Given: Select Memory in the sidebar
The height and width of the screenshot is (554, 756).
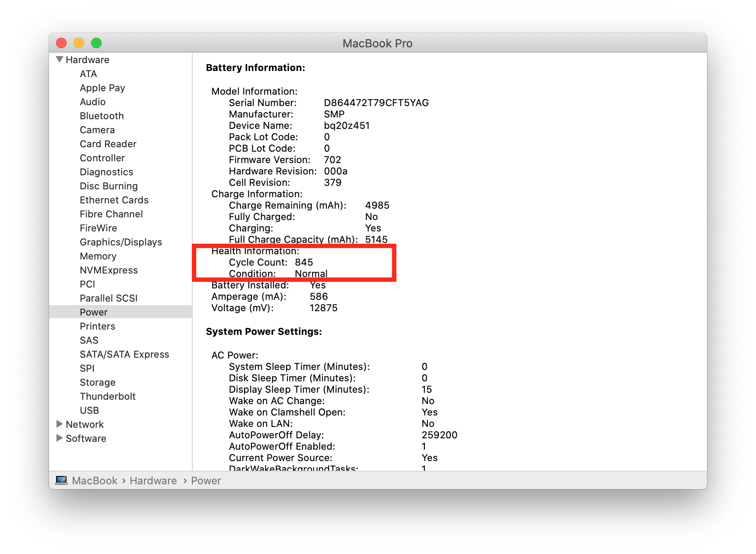Looking at the screenshot, I should coord(98,256).
